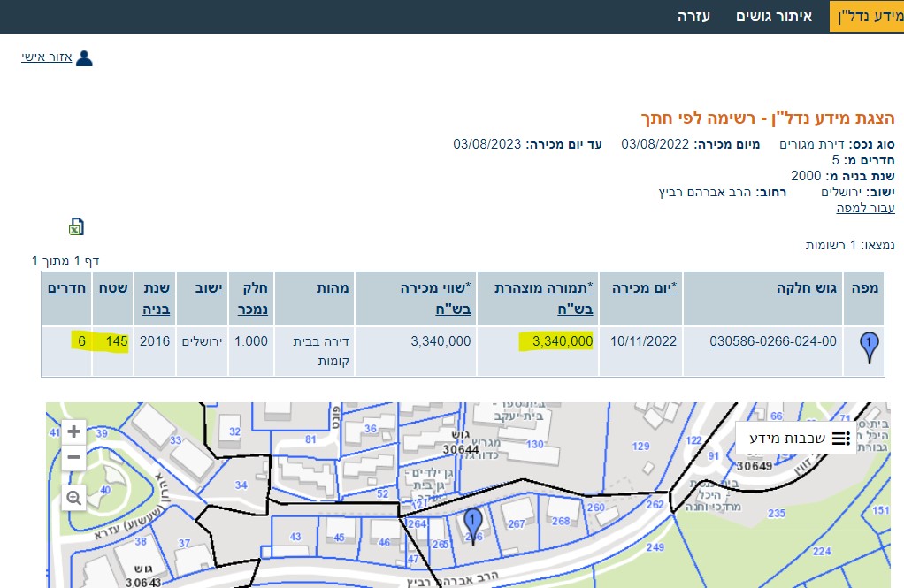
Task: Activate the magnifier rectangle-zoom tool on the map
Action: click(73, 497)
